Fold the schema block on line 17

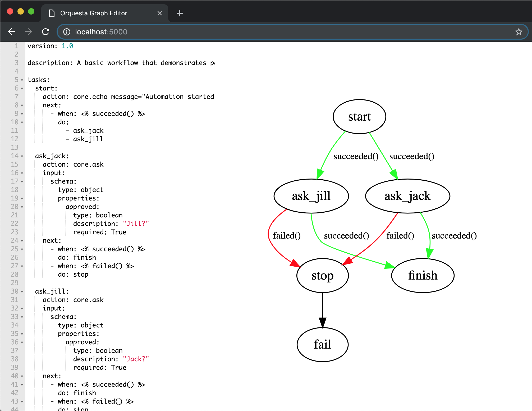[22, 181]
